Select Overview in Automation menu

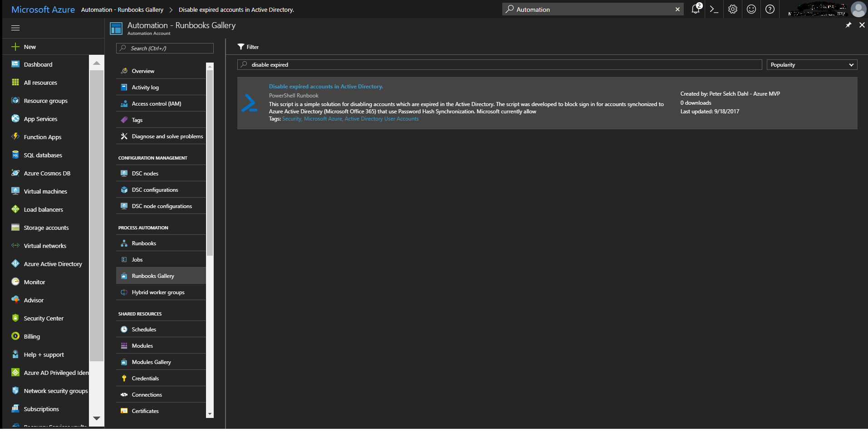click(161, 71)
